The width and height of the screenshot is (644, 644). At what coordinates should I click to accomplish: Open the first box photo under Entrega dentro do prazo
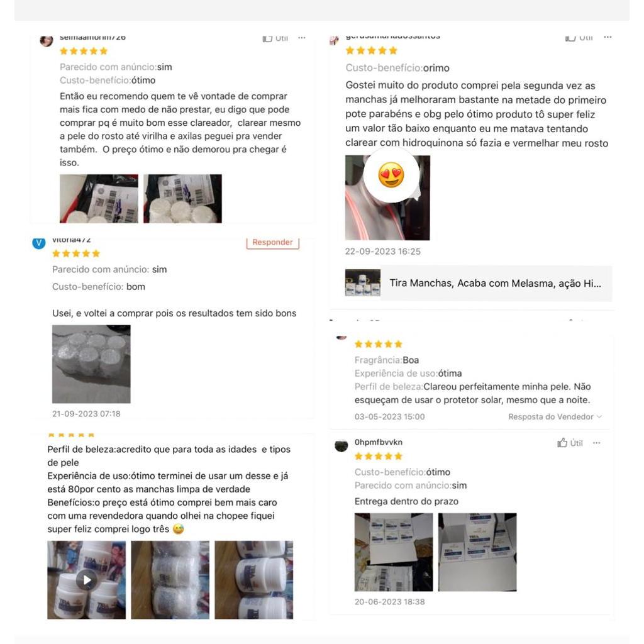tap(394, 552)
